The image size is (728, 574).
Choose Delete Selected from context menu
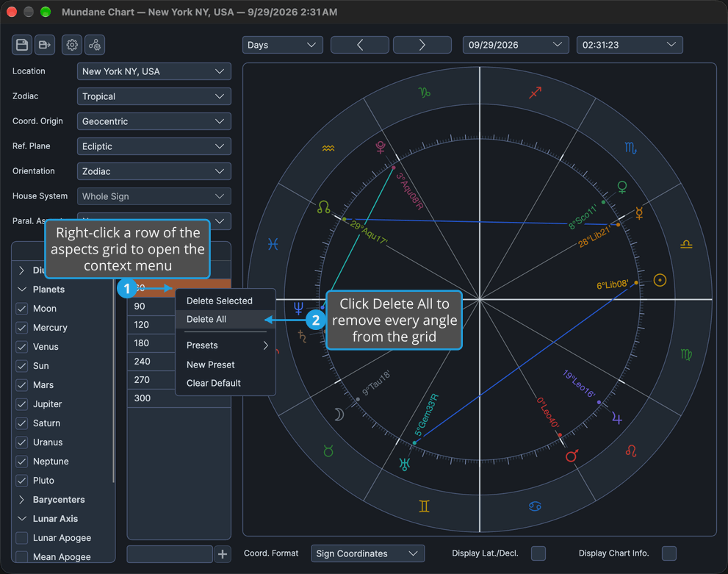click(226, 301)
